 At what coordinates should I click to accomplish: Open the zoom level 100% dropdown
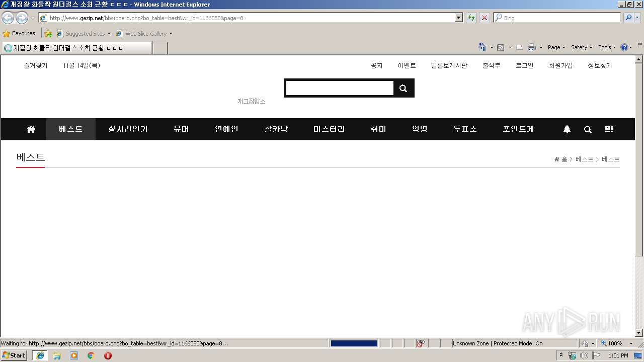point(631,343)
